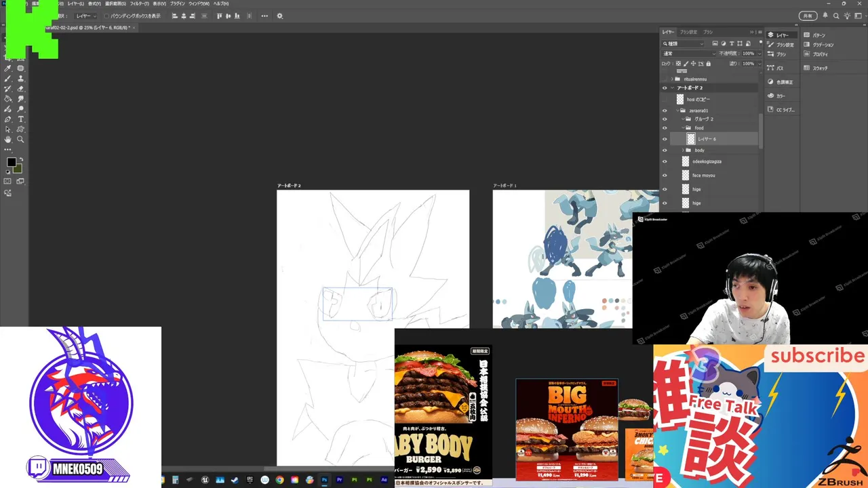Filter layers by type layers (T icon)
Screen dimensions: 868x488
[732, 43]
